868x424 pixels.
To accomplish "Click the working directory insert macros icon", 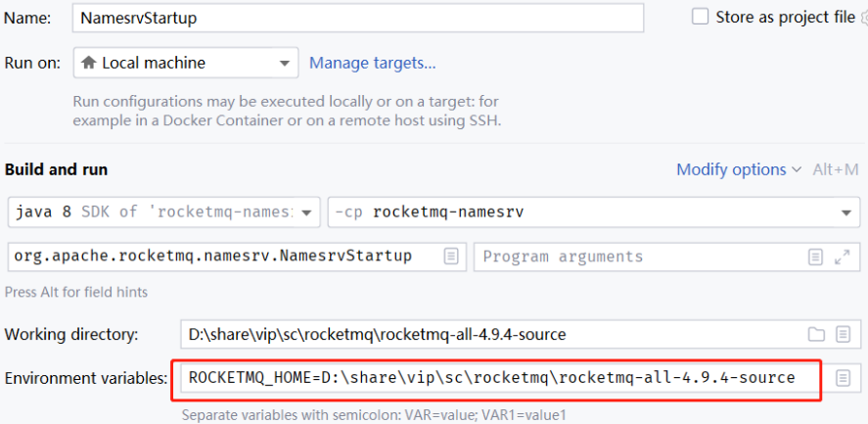I will tap(842, 334).
